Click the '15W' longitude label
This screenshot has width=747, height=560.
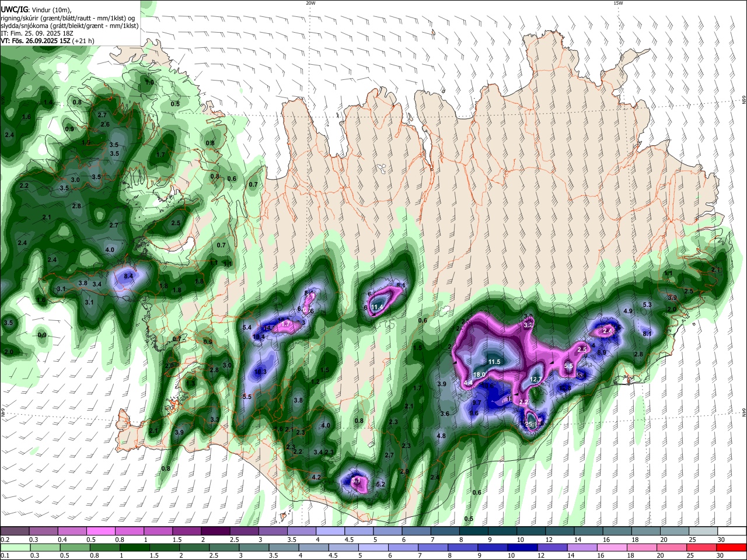[618, 3]
